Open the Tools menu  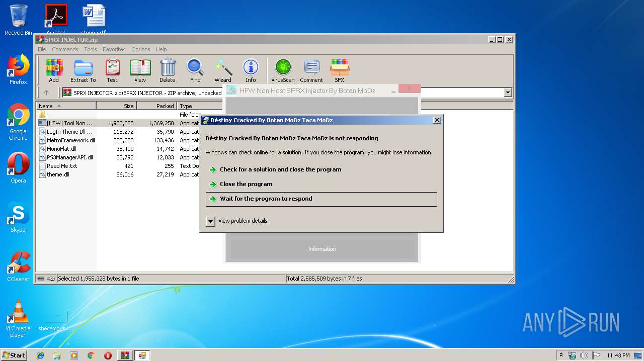91,49
